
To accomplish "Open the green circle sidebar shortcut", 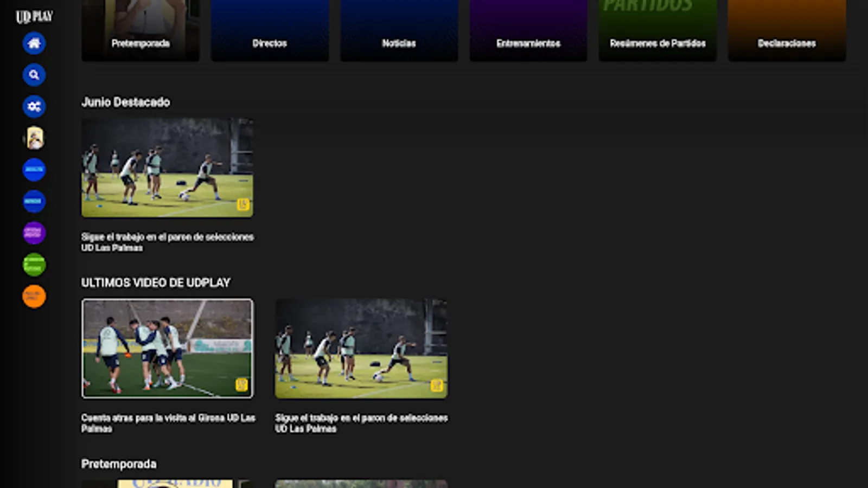I will click(34, 265).
